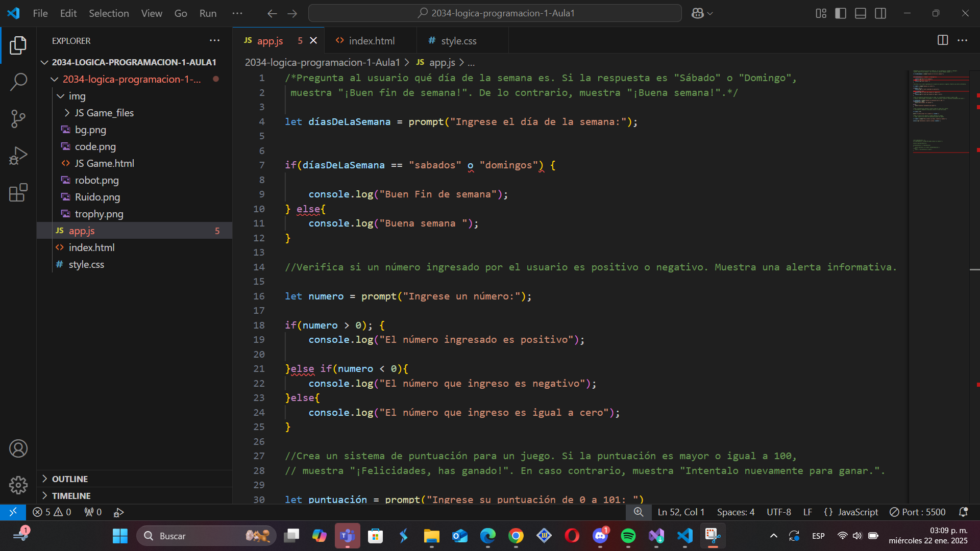Click the zoom magnifier in status bar
Viewport: 980px width, 551px height.
[x=639, y=512]
